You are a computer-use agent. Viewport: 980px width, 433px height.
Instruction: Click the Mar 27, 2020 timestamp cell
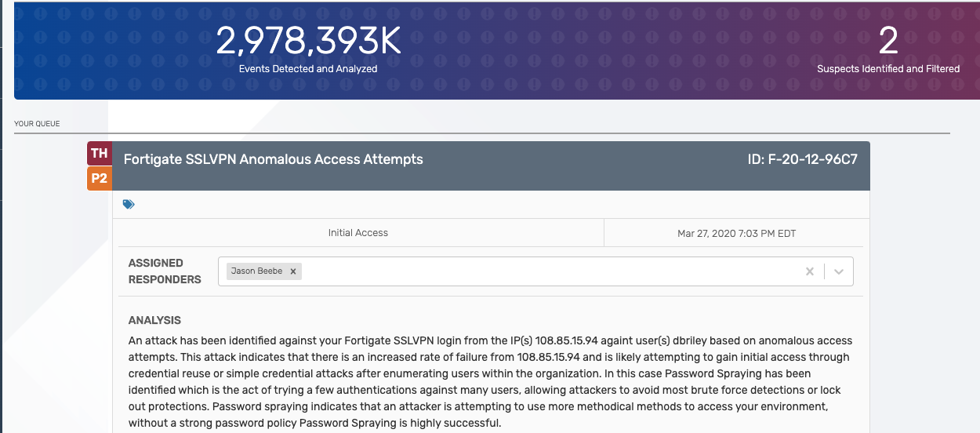coord(737,233)
